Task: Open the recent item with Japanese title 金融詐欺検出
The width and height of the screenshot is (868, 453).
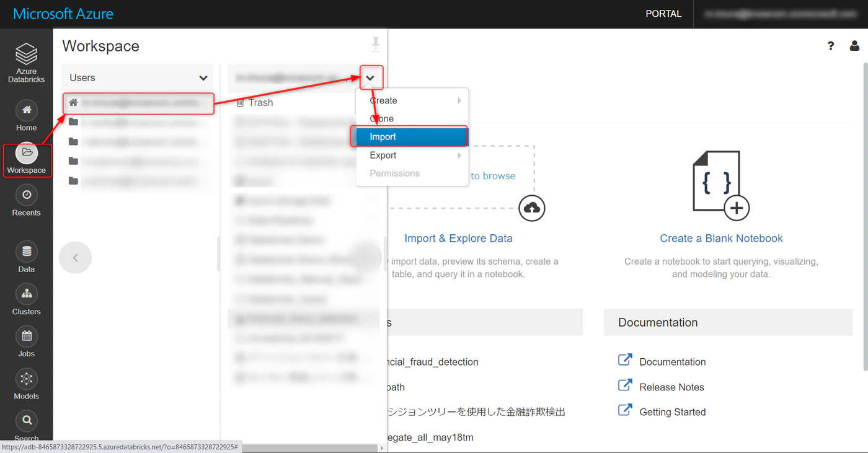Action: (x=476, y=411)
